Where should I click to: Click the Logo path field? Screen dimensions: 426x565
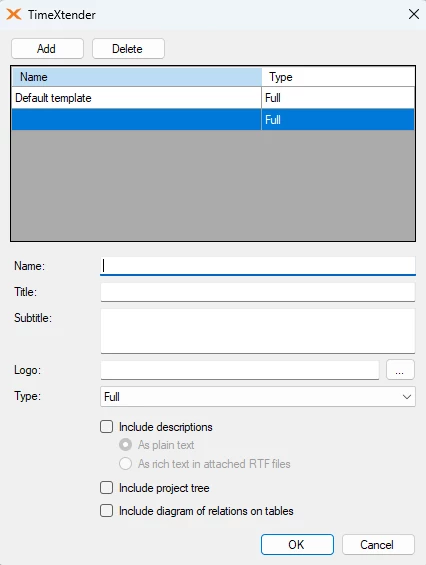pyautogui.click(x=240, y=370)
